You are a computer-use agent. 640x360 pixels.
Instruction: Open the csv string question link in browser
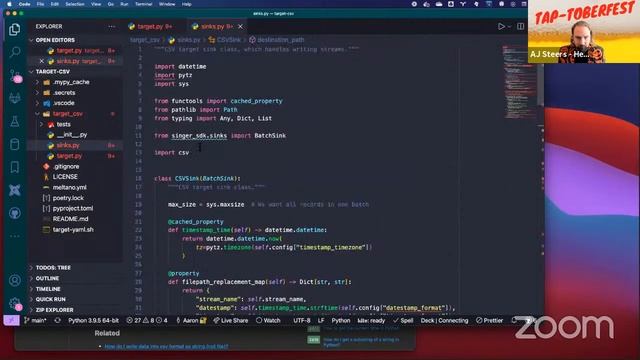167,347
